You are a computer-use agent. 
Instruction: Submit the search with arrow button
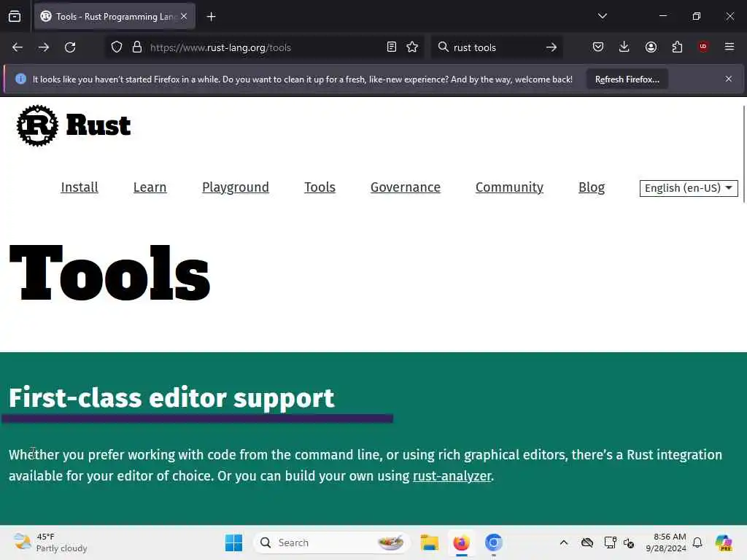(x=551, y=47)
